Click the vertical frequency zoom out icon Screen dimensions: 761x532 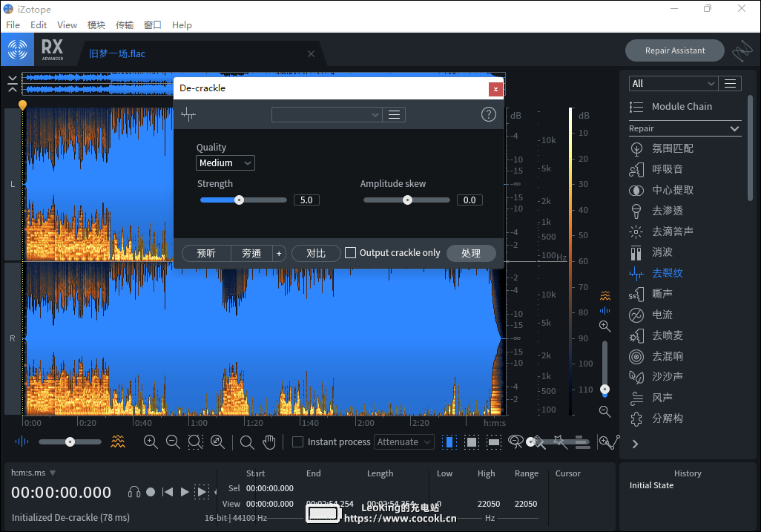tap(604, 412)
